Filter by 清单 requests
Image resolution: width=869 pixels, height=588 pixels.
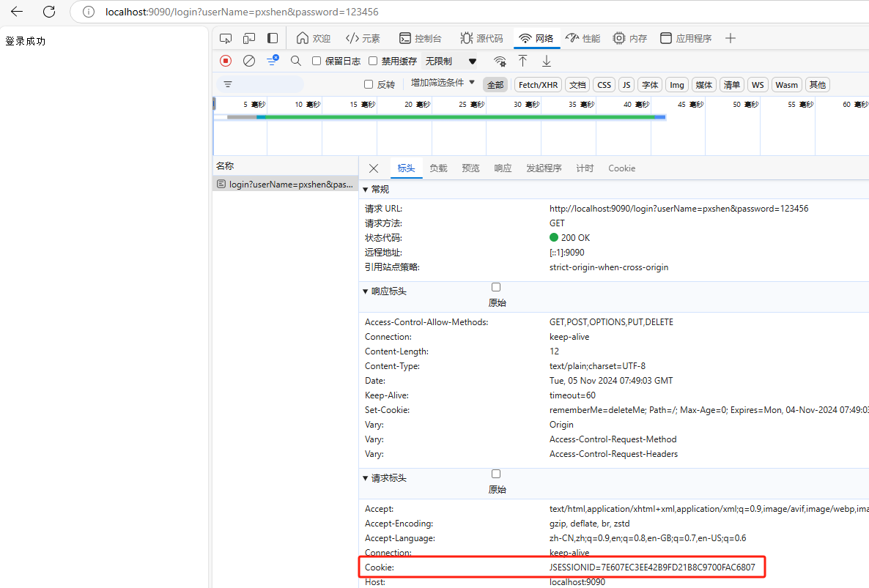(x=731, y=85)
